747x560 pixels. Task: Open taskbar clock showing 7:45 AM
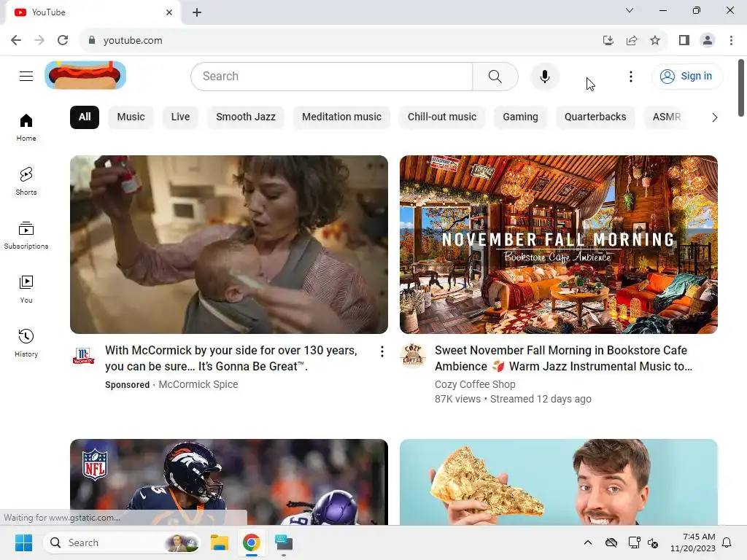[693, 542]
